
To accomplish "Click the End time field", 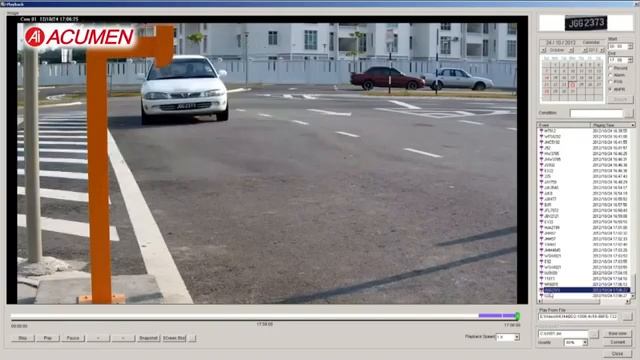I will (618, 60).
